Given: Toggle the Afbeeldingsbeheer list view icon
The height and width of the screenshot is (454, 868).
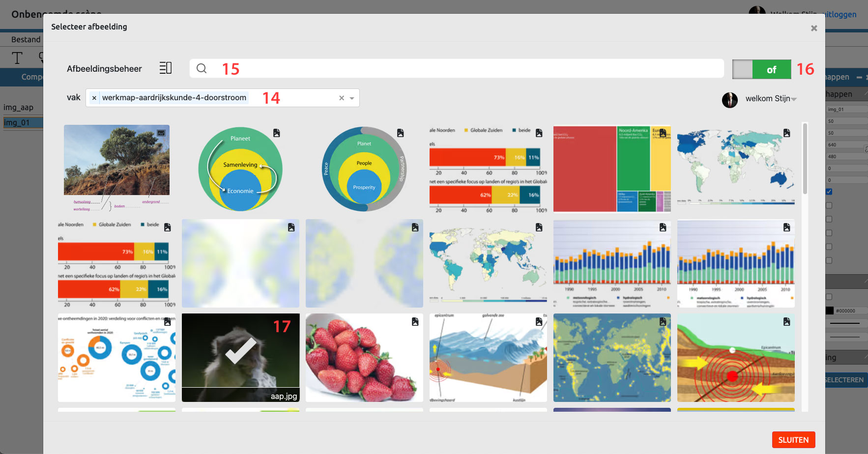Looking at the screenshot, I should click(x=166, y=68).
